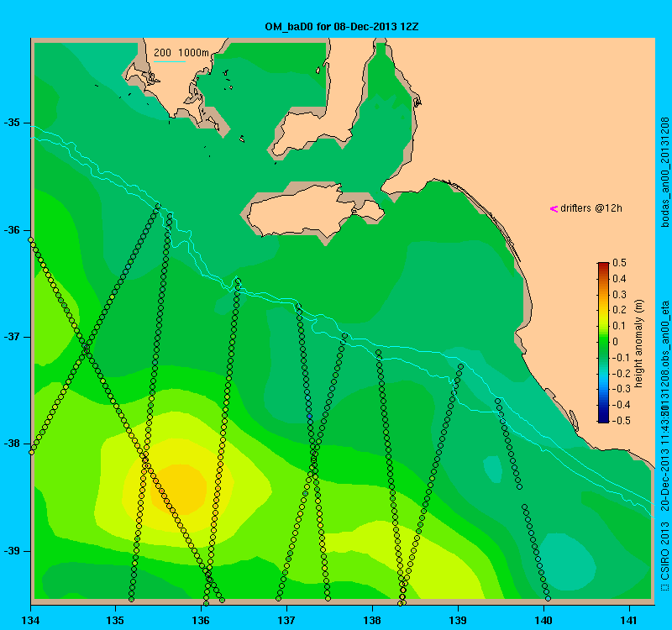Viewport: 672px width, 630px height.
Task: Click the longitude axis label 134
Action: [30, 620]
